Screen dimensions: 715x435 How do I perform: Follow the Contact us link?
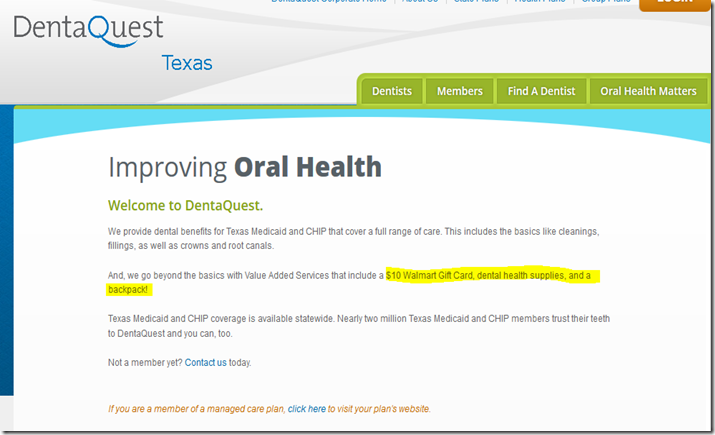pos(205,362)
